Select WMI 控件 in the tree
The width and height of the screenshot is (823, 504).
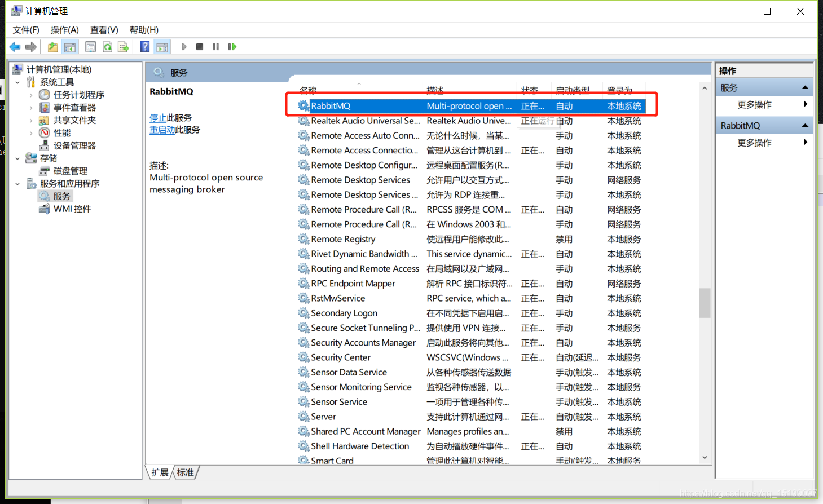tap(72, 209)
